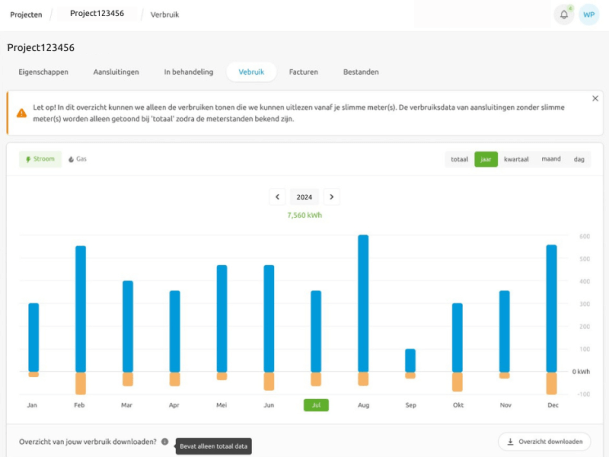This screenshot has width=609, height=457.
Task: Select the 'dag' period view
Action: [x=579, y=159]
